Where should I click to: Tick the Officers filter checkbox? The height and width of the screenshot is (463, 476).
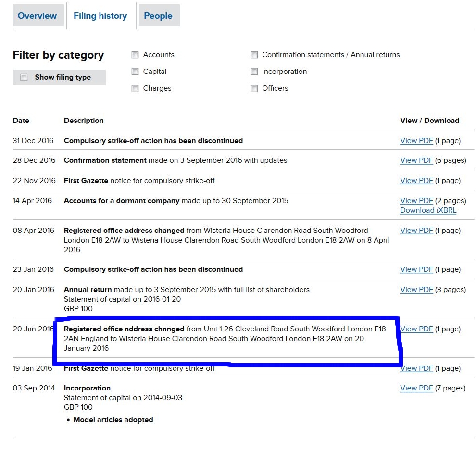pos(254,88)
